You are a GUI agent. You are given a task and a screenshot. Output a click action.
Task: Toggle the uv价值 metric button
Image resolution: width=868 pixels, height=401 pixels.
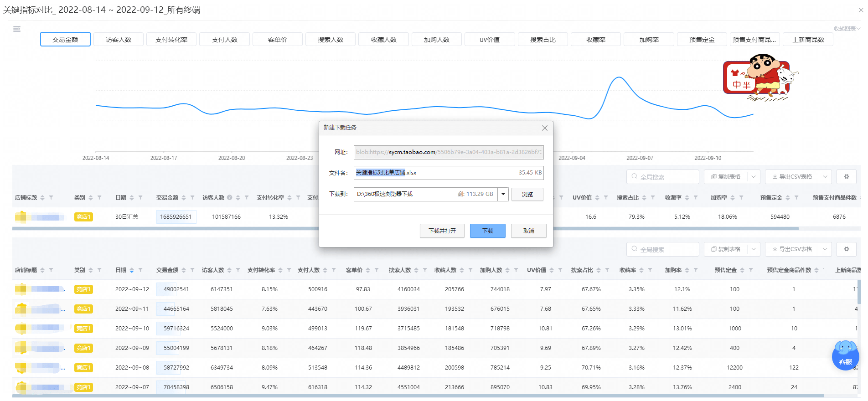[490, 40]
